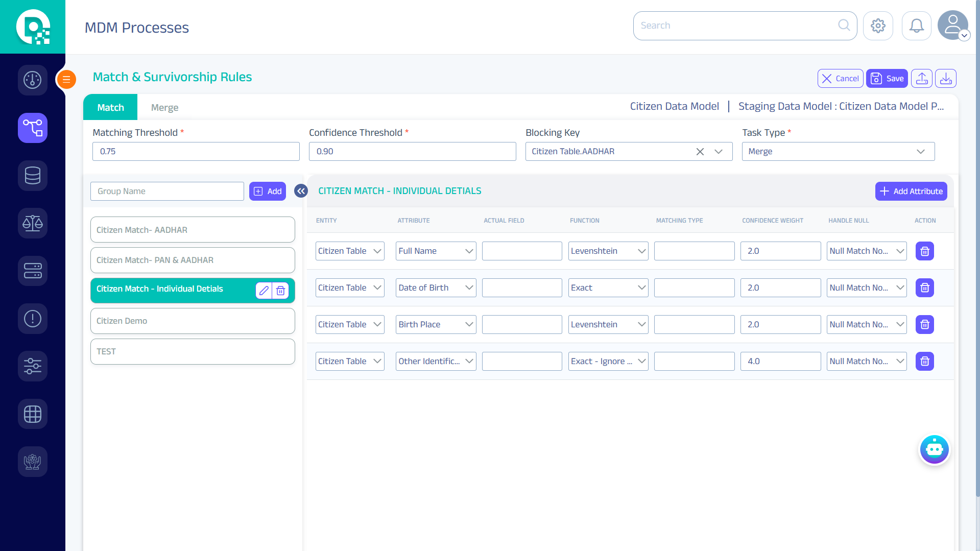Click the Save button
The image size is (980, 551).
pos(887,79)
